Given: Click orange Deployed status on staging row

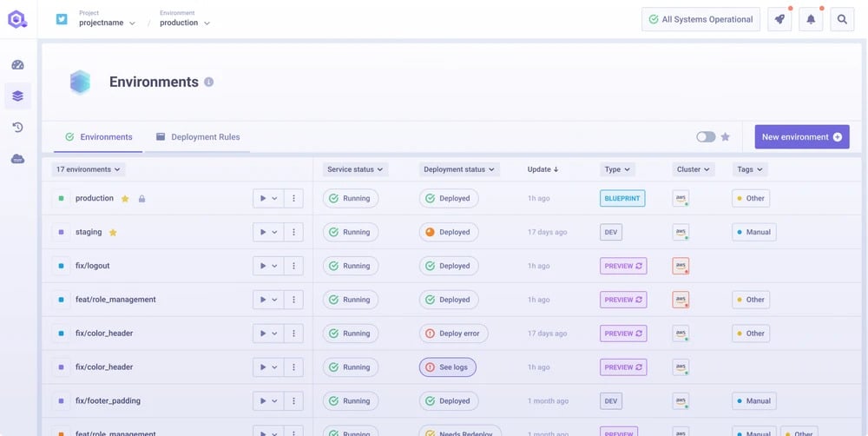Looking at the screenshot, I should (x=449, y=232).
